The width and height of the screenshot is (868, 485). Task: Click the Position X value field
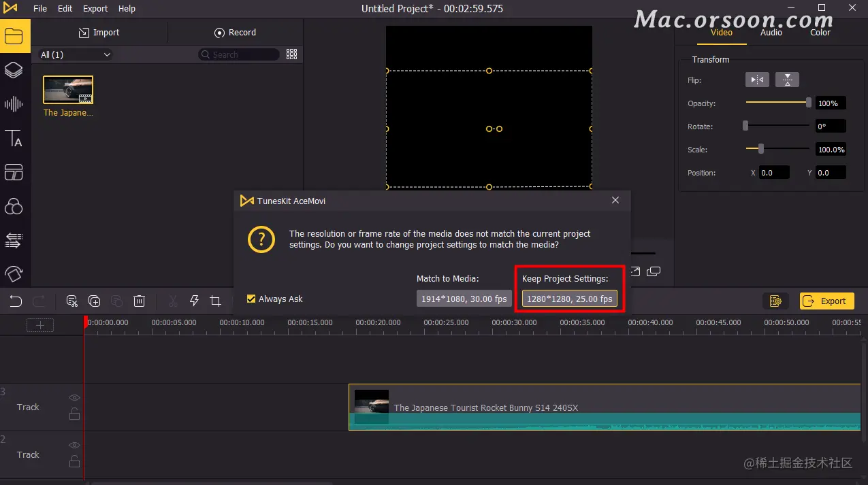774,173
